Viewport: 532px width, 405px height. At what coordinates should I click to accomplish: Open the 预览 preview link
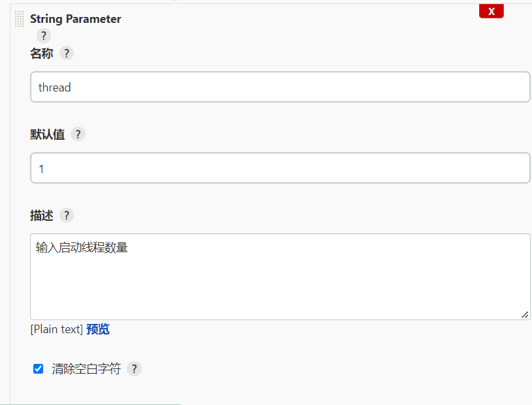tap(98, 329)
